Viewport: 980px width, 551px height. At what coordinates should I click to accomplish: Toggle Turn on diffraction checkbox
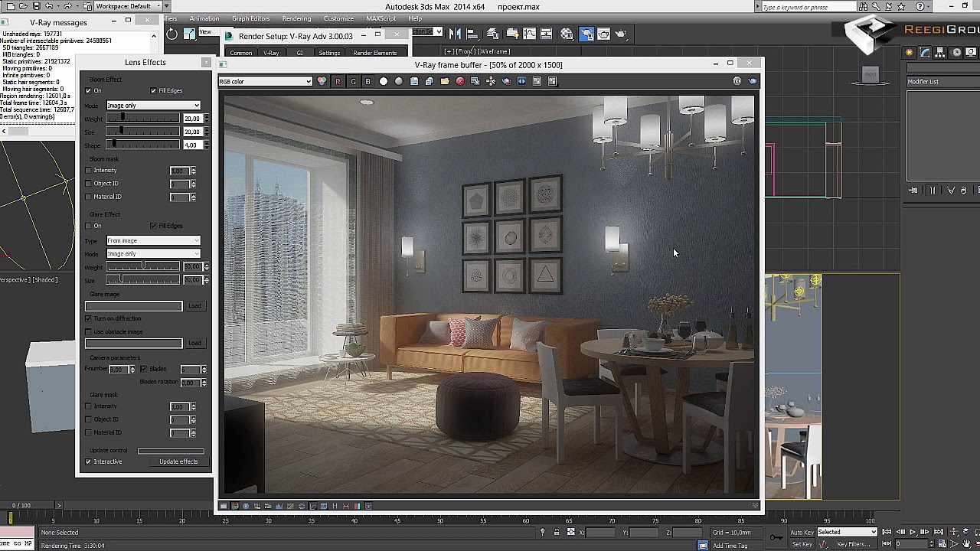click(88, 318)
